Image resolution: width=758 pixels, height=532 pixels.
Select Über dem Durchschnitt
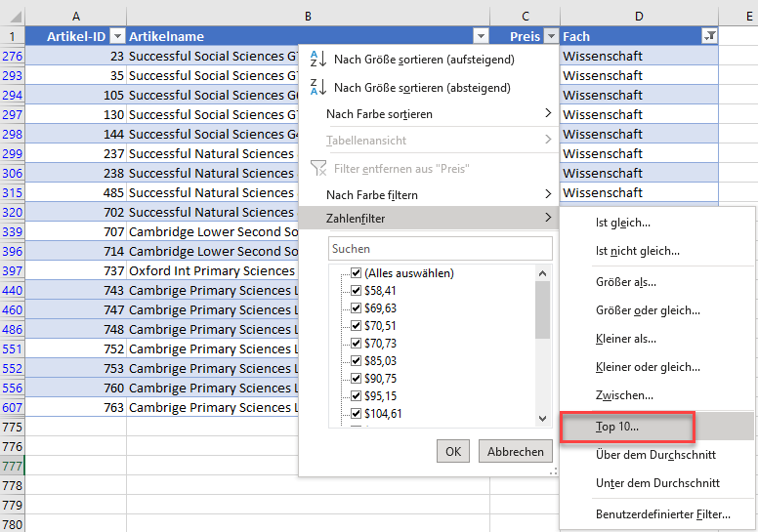click(x=657, y=455)
